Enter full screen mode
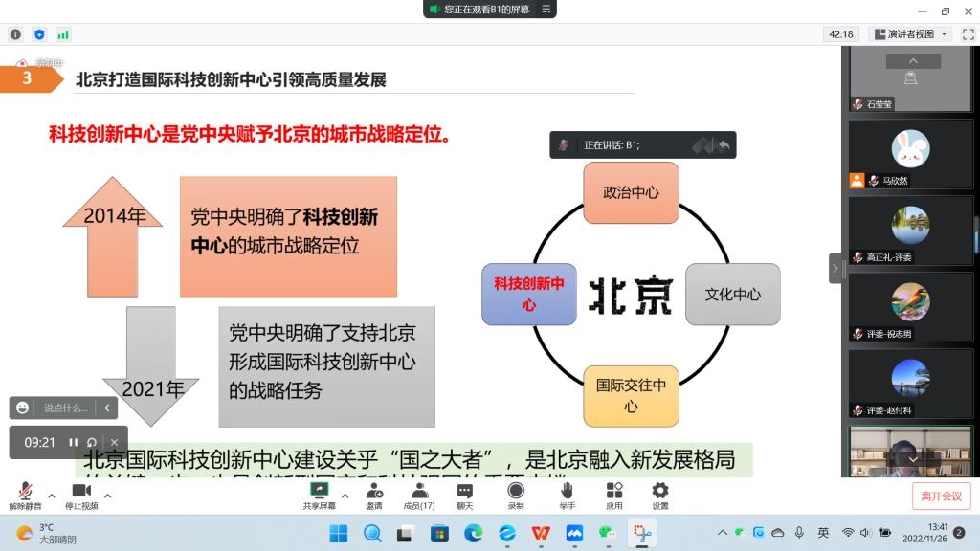Image resolution: width=980 pixels, height=551 pixels. (969, 33)
